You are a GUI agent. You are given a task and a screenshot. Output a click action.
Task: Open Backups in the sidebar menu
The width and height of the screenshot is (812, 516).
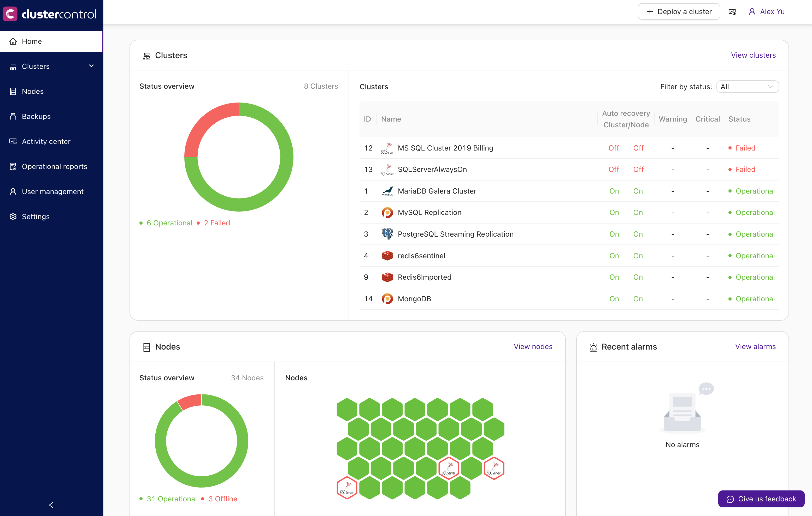pos(51,116)
